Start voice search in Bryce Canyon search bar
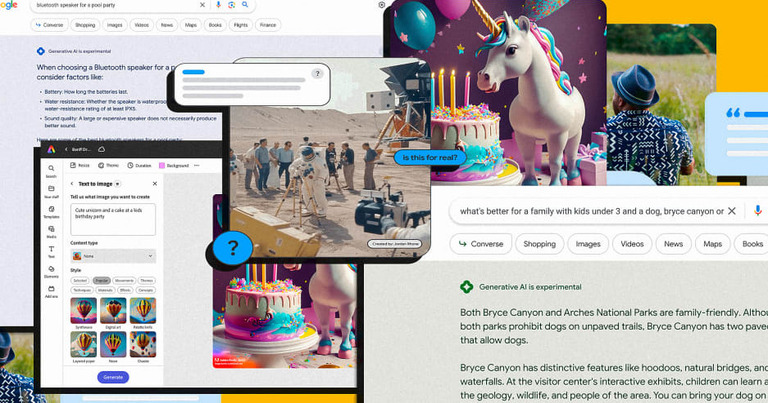Viewport: 768px width, 403px height. 758,211
